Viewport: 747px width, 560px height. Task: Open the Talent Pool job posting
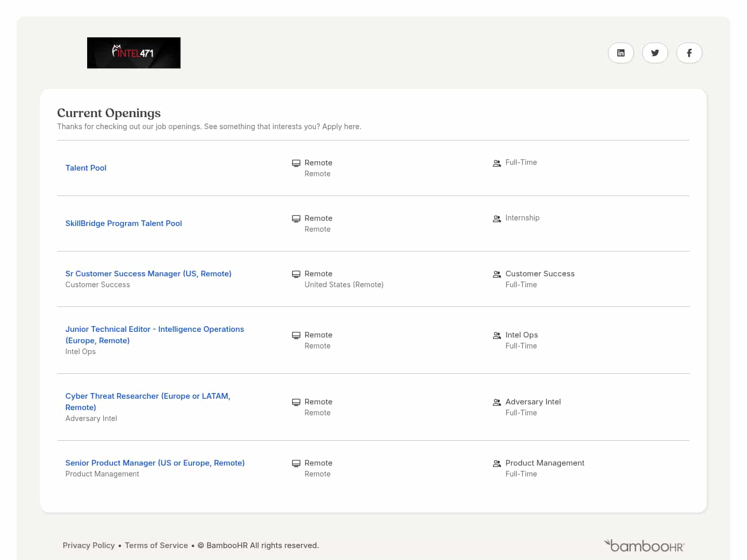coord(86,167)
